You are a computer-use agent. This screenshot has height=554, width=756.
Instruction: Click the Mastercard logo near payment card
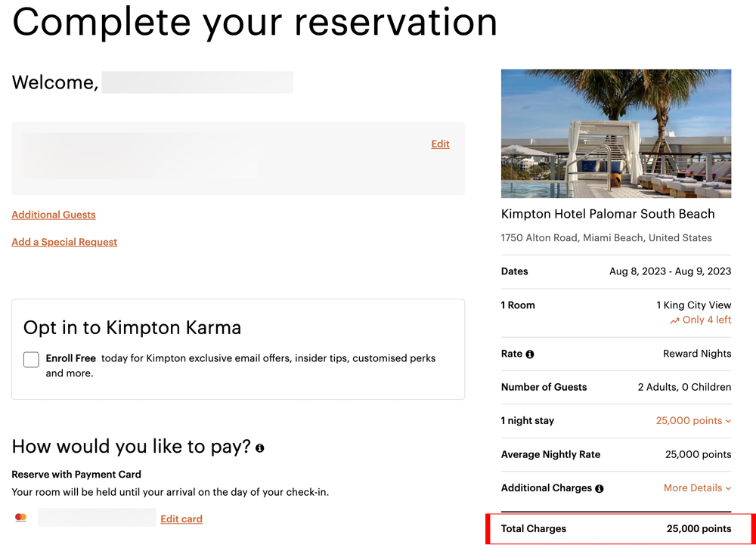click(x=20, y=517)
